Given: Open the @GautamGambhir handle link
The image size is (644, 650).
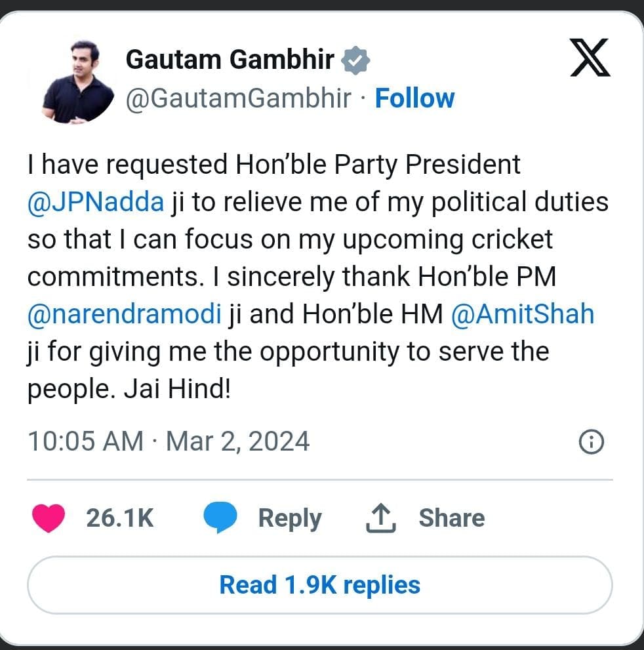Looking at the screenshot, I should [x=237, y=98].
